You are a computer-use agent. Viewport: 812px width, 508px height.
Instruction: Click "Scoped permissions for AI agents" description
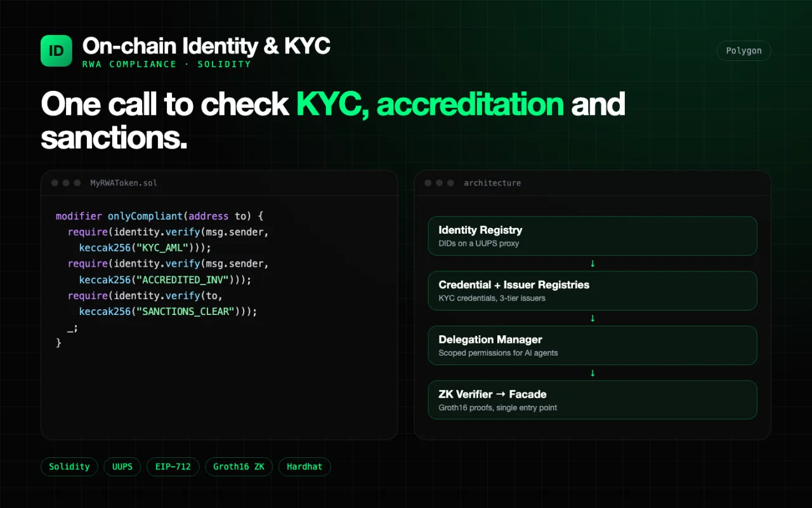click(x=498, y=352)
